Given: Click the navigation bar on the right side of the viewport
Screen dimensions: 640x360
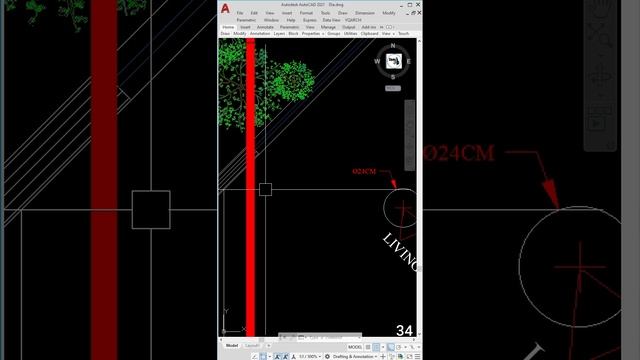Looking at the screenshot, I should [409, 135].
